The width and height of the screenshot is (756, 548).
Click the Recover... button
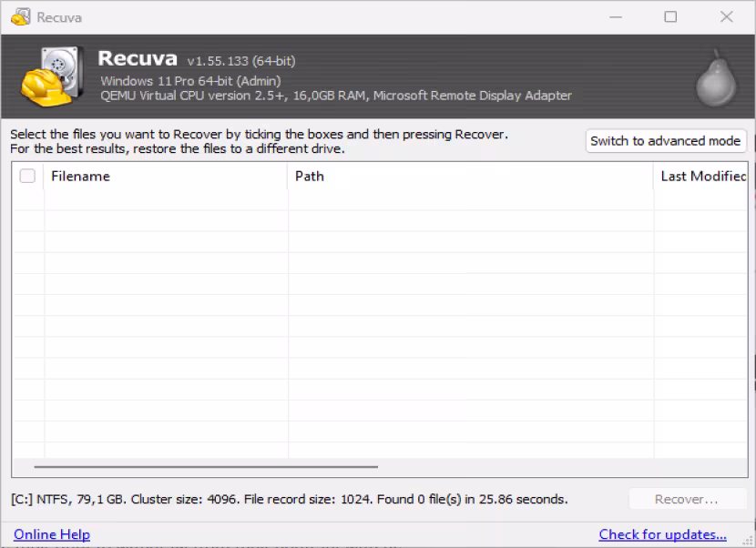tap(687, 500)
